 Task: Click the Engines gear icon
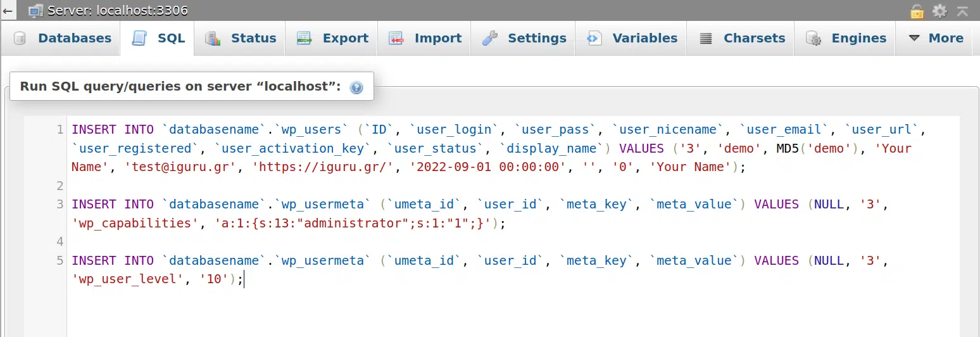click(x=814, y=38)
